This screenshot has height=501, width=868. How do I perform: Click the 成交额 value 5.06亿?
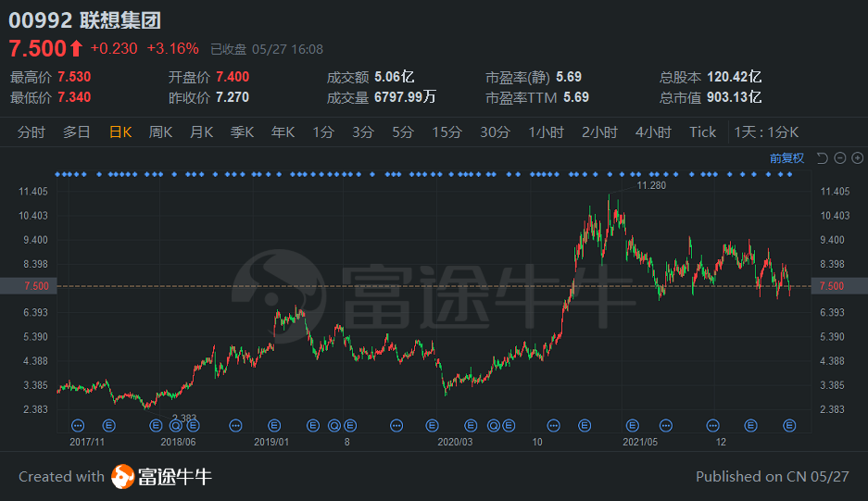tap(394, 77)
